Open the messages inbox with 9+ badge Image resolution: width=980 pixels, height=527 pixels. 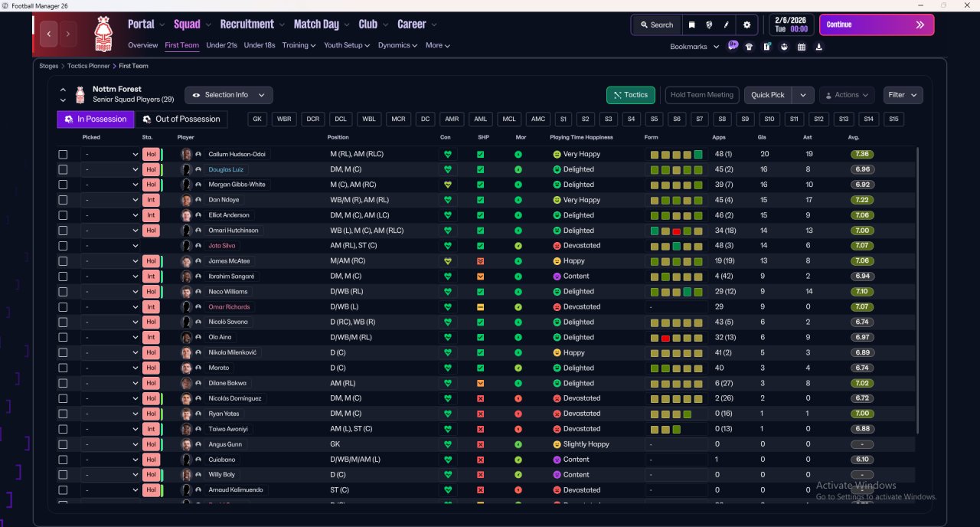point(733,45)
